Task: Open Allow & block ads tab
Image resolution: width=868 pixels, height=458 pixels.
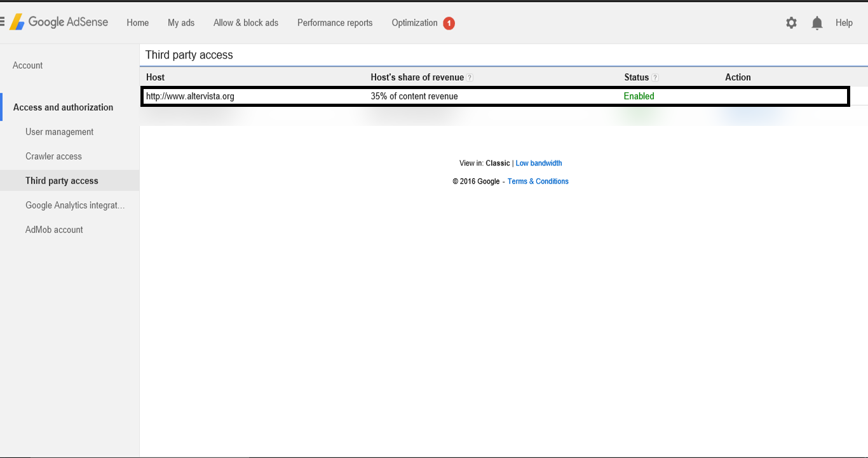Action: (246, 23)
